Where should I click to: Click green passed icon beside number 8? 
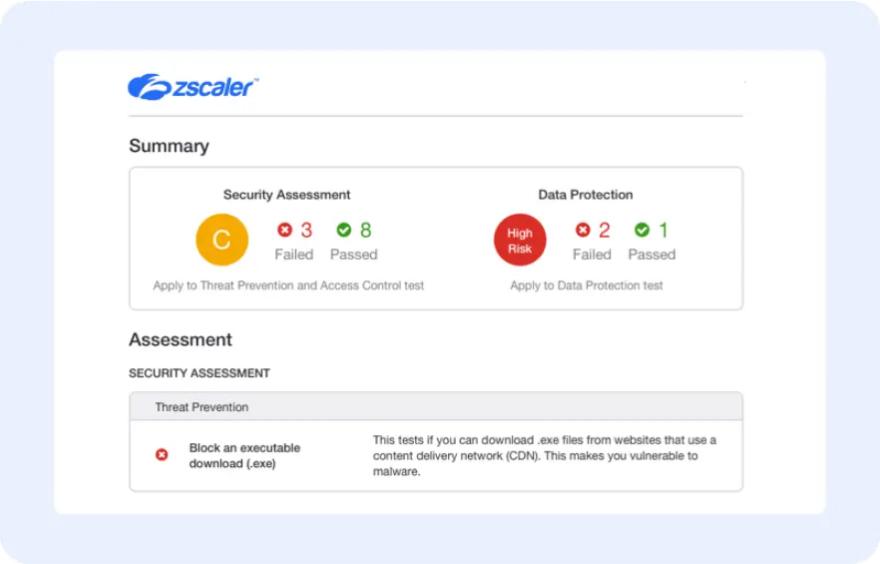[x=344, y=230]
